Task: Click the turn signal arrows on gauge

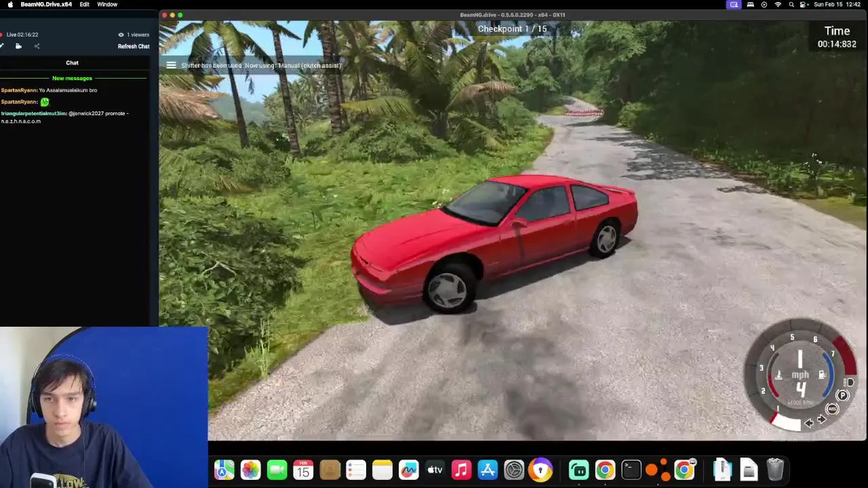Action: [815, 422]
